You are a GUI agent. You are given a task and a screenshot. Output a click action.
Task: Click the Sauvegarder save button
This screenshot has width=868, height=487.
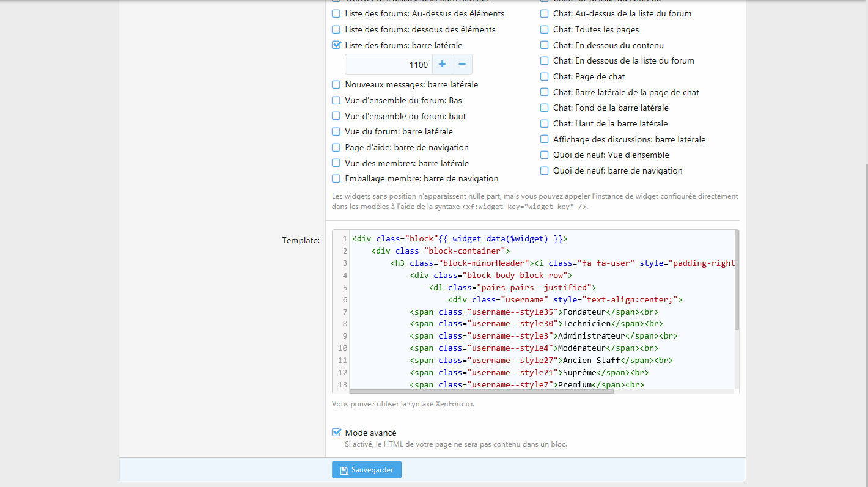[x=367, y=470]
